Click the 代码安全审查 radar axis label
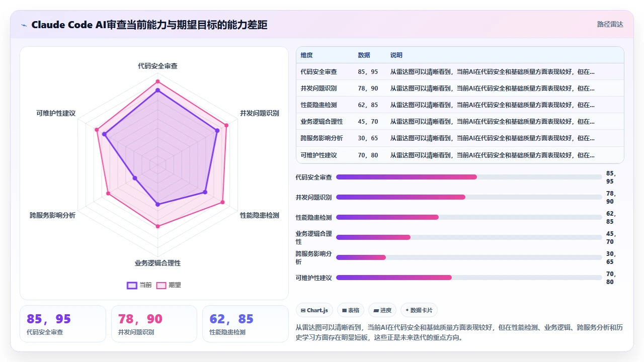This screenshot has height=362, width=644. (x=157, y=66)
